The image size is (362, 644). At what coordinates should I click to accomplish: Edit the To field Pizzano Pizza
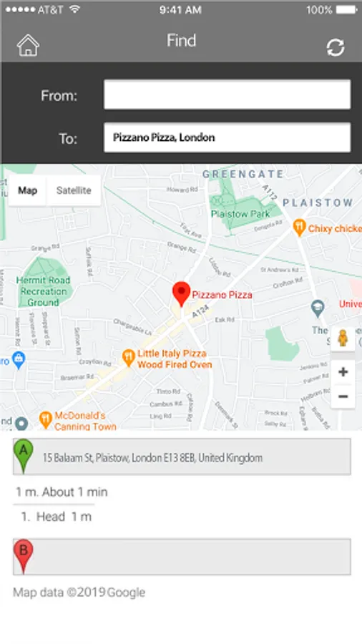(x=227, y=137)
